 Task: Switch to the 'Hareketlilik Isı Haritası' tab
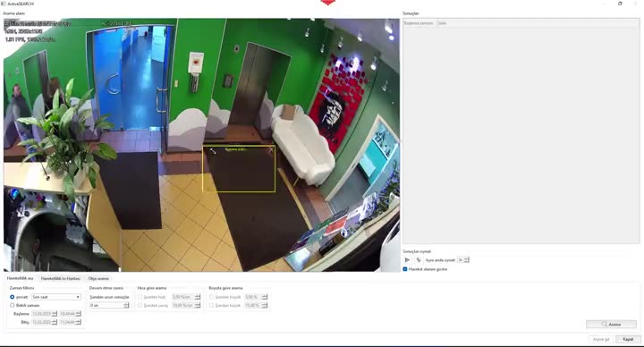pos(61,278)
